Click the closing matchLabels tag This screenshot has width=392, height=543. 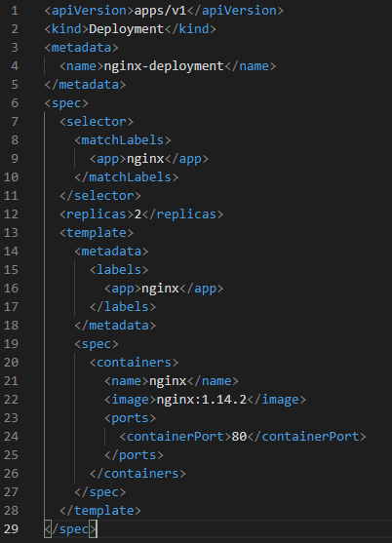(x=127, y=177)
